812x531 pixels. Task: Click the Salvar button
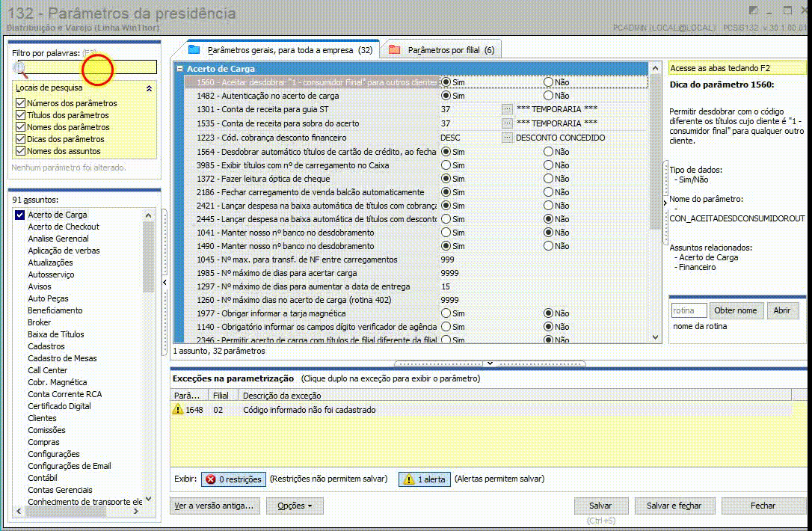pos(600,506)
